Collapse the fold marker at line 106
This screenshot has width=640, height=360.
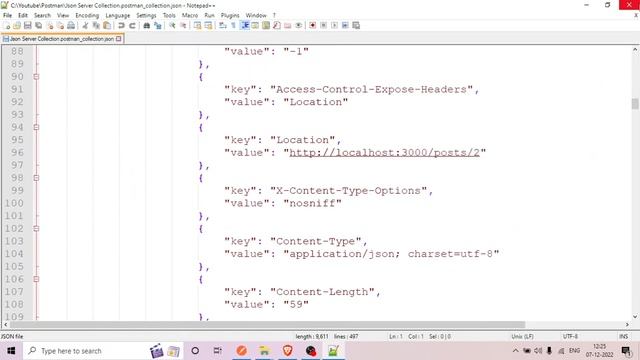pos(36,279)
